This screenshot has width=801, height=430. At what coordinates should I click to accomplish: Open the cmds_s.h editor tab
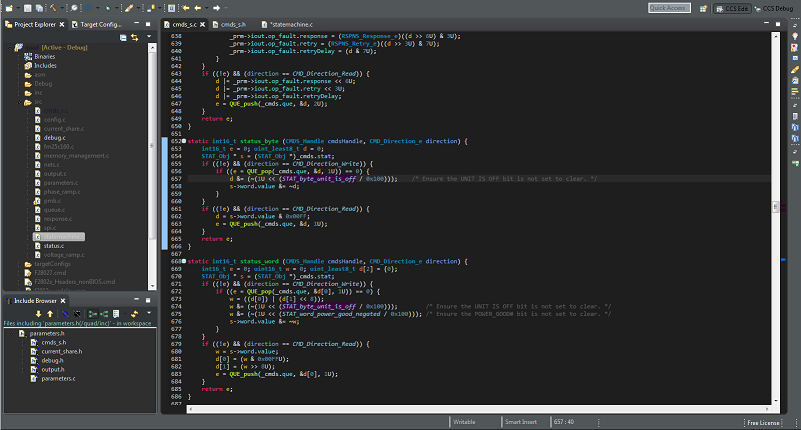pyautogui.click(x=229, y=24)
